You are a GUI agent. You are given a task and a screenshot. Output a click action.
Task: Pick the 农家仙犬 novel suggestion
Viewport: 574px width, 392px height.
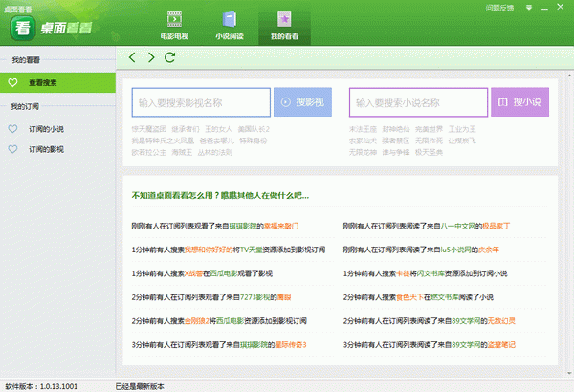coord(363,141)
